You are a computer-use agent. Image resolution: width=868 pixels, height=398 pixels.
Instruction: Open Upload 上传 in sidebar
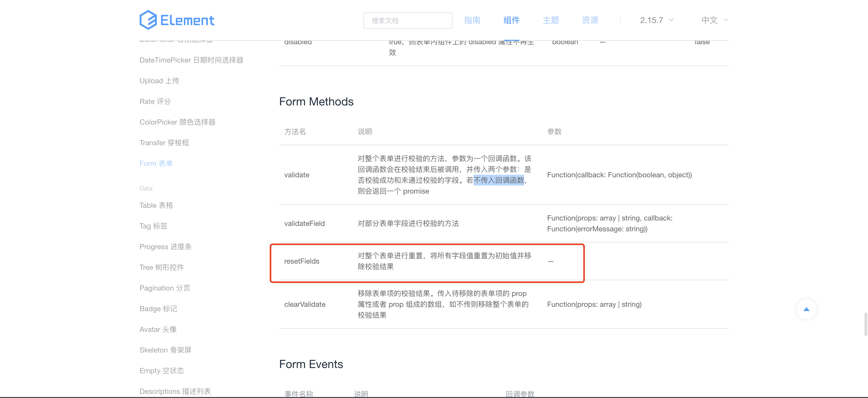click(x=159, y=81)
